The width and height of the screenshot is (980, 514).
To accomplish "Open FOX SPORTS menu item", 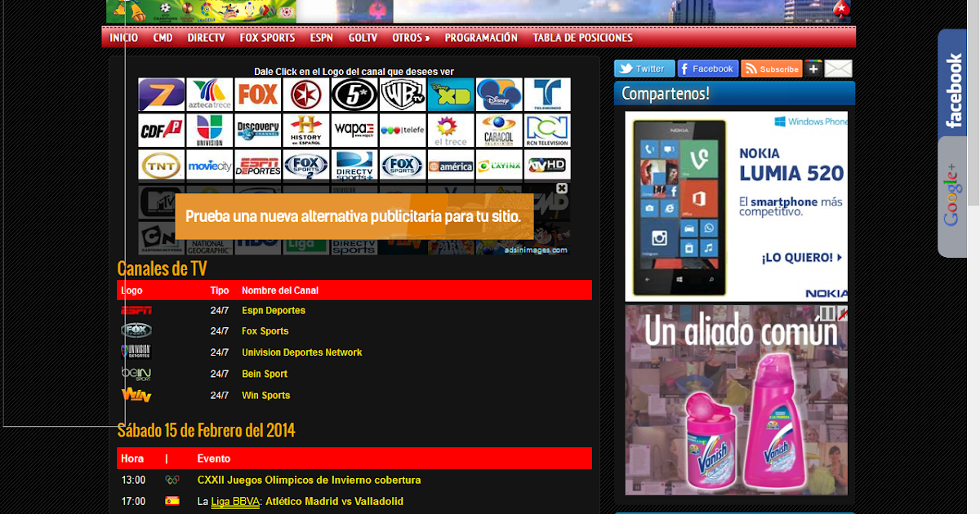I will pos(267,38).
